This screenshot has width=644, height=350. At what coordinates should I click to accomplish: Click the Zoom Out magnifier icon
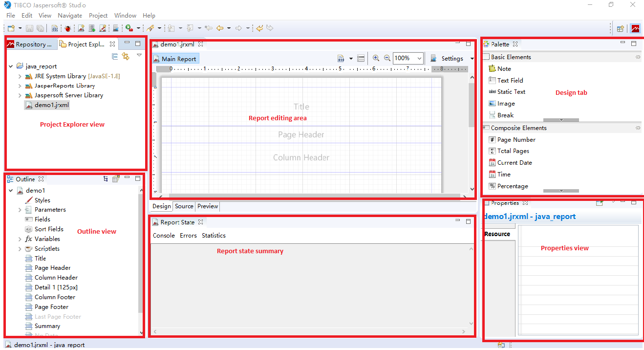coord(386,58)
